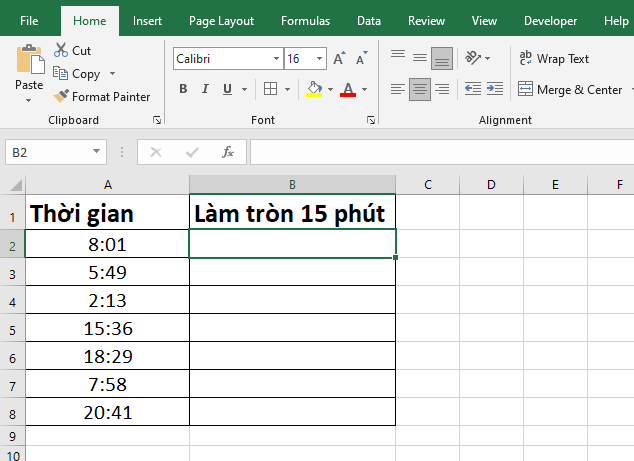Screen dimensions: 634x461
Task: Open Clipboard dialog launcher
Action: pos(157,120)
